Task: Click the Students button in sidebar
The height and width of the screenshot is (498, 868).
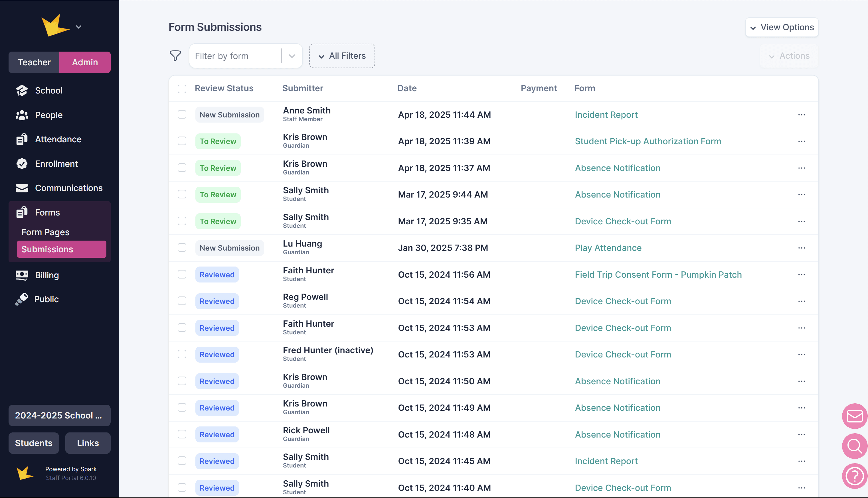Action: tap(34, 443)
